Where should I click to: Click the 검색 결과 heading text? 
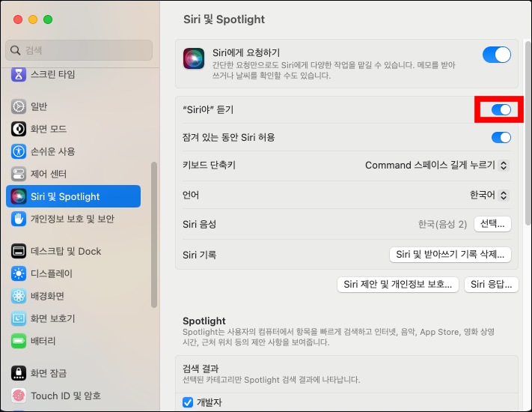point(201,369)
